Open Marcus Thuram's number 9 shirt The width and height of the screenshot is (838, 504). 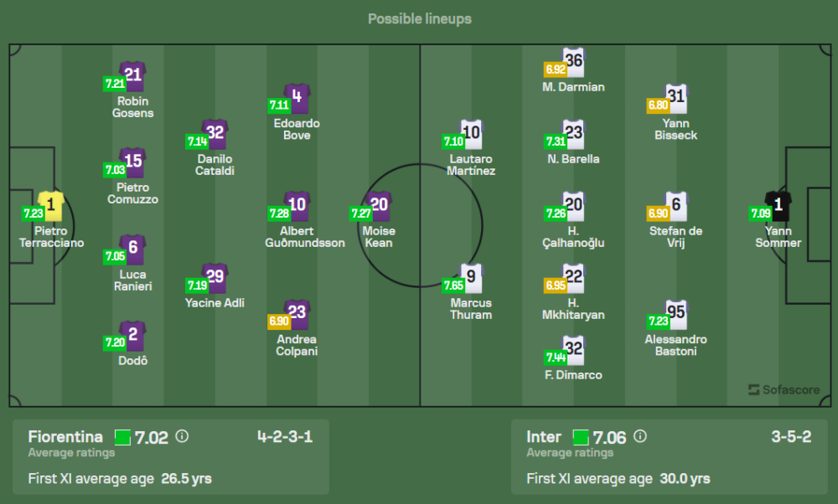pyautogui.click(x=472, y=276)
